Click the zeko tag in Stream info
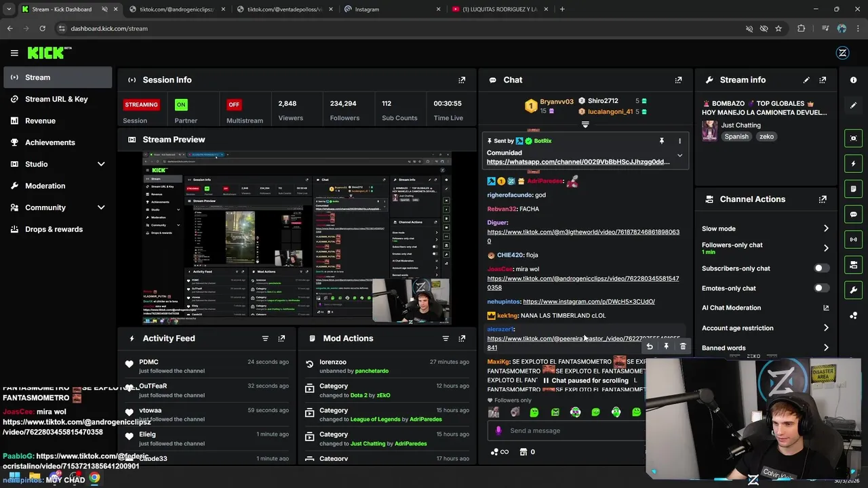868x488 pixels. point(766,136)
